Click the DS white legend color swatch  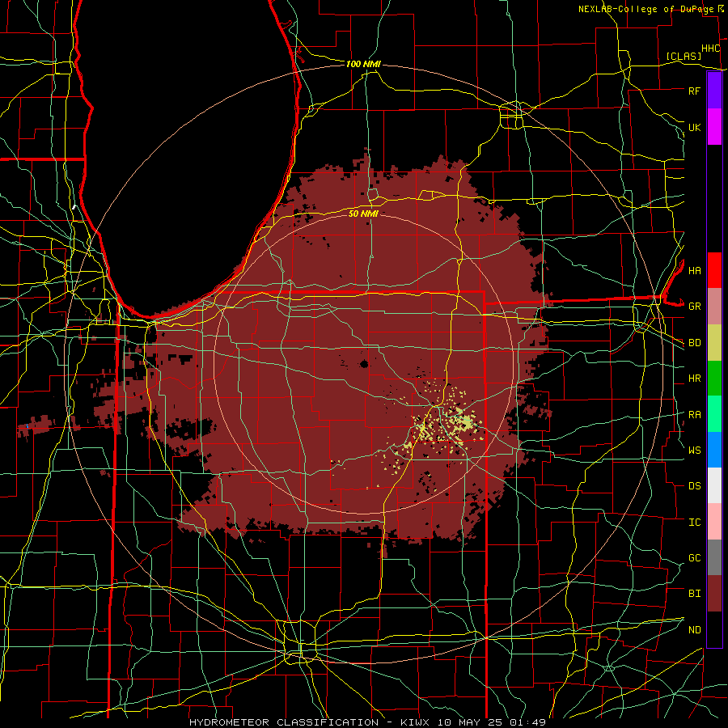714,485
